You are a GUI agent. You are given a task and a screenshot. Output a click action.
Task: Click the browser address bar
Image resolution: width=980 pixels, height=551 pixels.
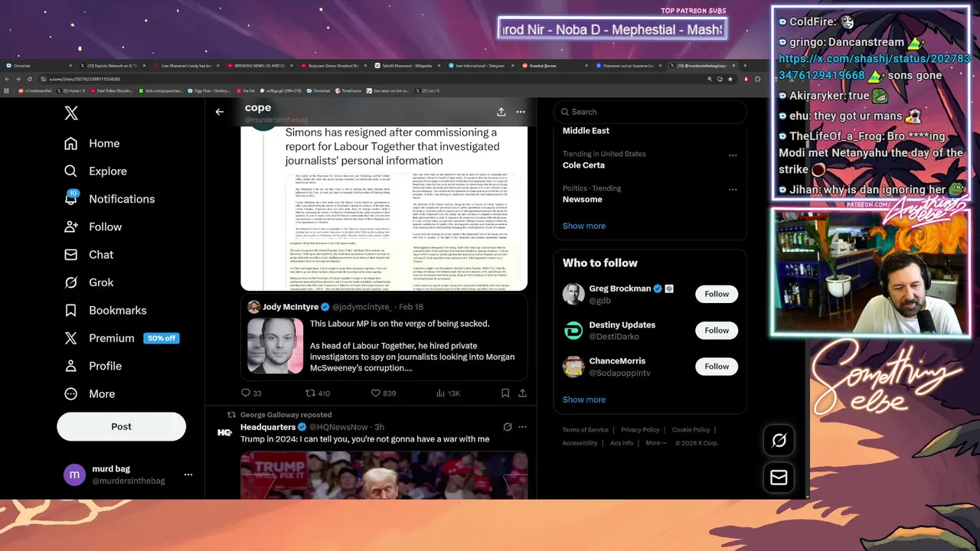tap(375, 79)
